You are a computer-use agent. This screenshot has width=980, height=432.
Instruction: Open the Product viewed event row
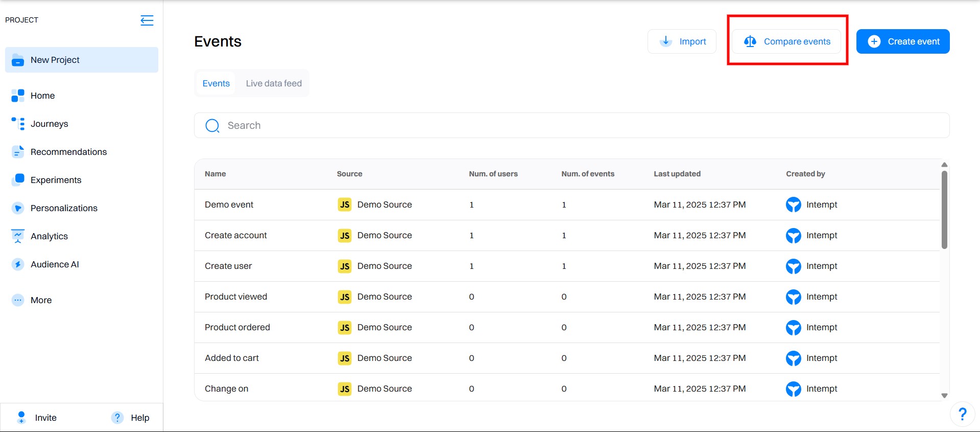coord(236,297)
